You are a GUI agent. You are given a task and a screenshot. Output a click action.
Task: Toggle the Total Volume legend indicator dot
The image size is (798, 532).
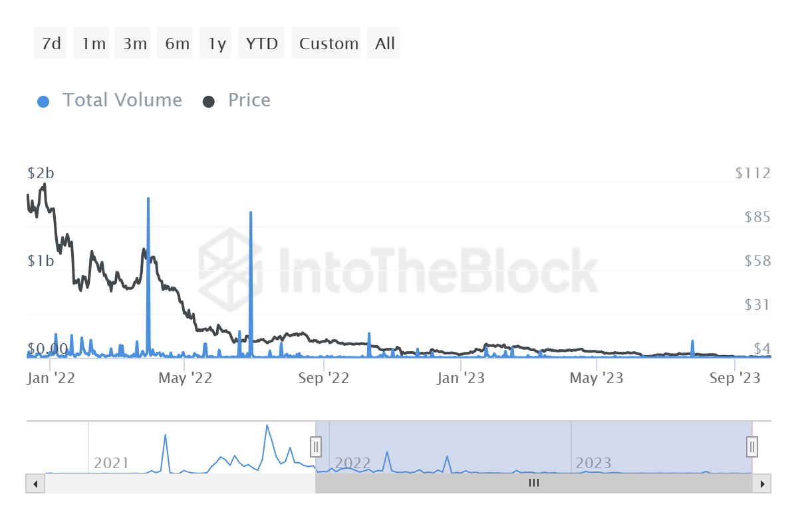43,100
